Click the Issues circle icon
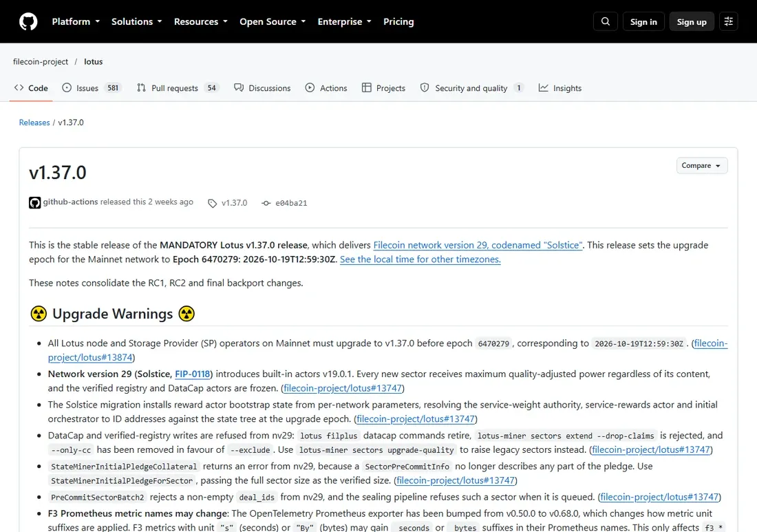757x532 pixels. 67,88
